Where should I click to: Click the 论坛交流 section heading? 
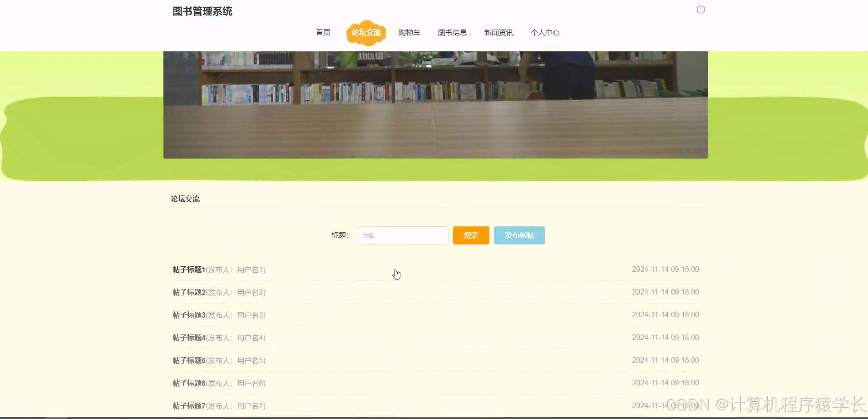pos(185,198)
